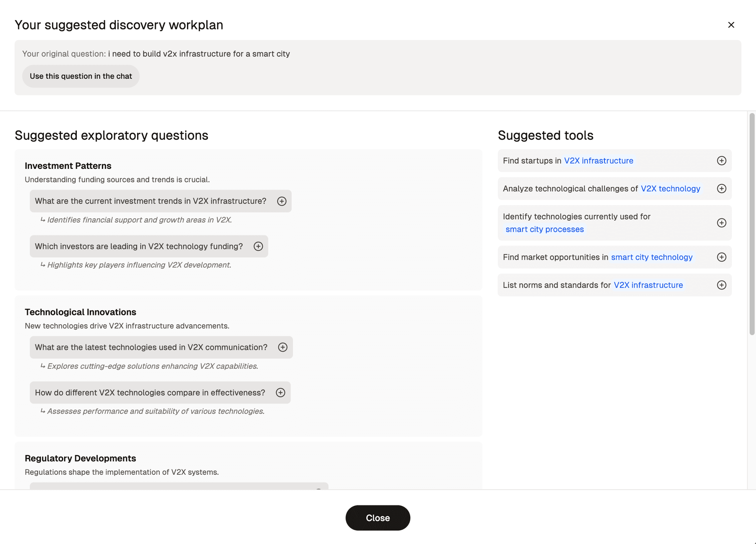Add the 'current investment trends in V2X infrastructure' question via plus icon
The width and height of the screenshot is (756, 544).
click(282, 201)
